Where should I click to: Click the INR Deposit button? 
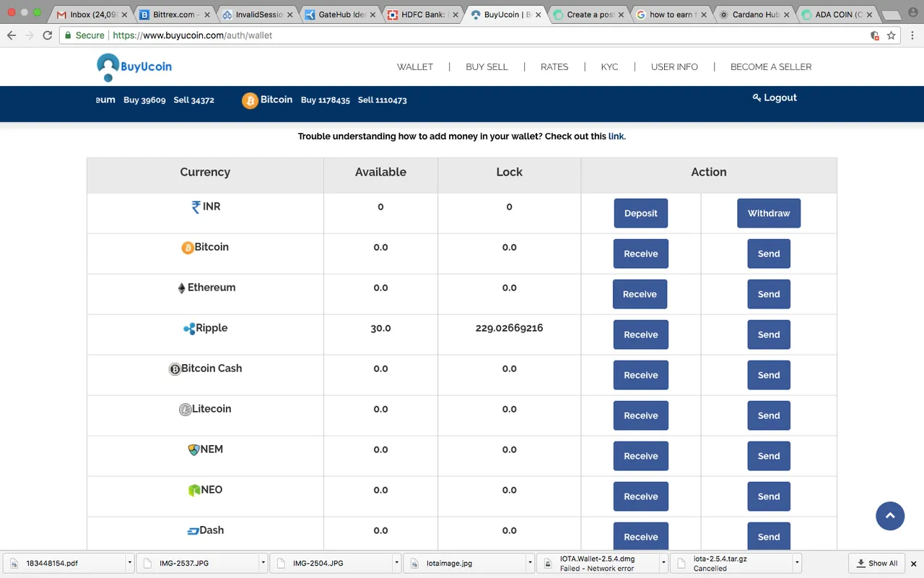(641, 213)
